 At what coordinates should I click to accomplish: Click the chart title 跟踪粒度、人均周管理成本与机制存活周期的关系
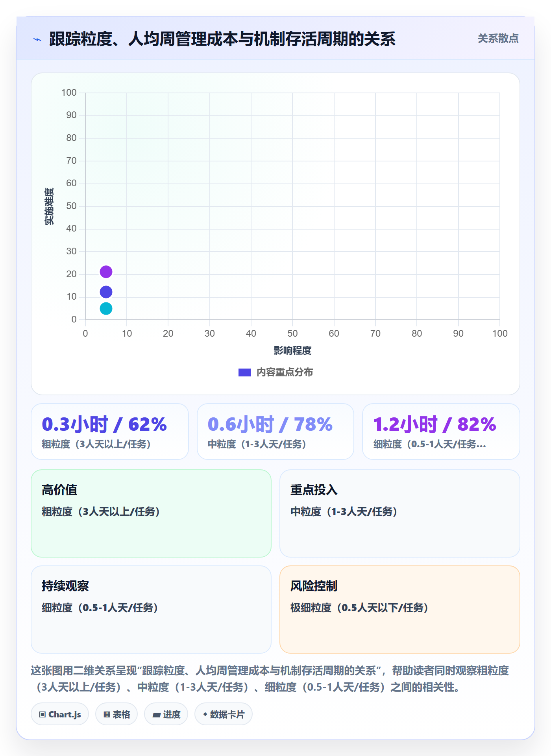222,39
